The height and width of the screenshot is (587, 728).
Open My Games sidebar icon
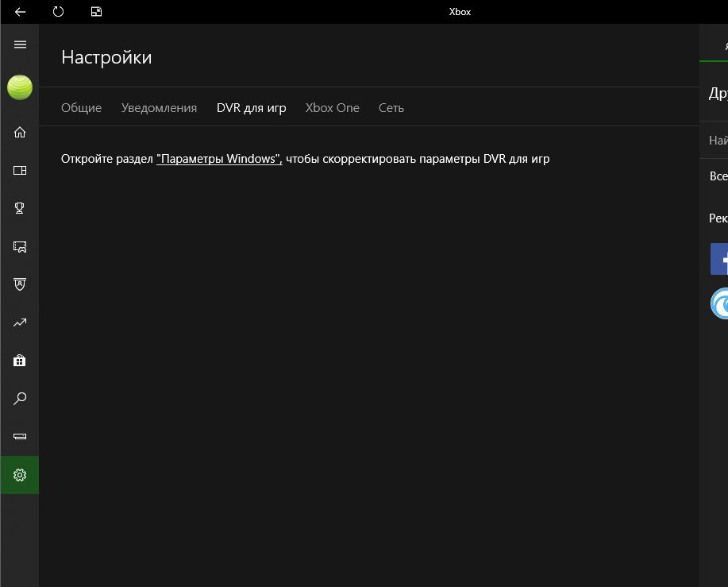(x=20, y=171)
